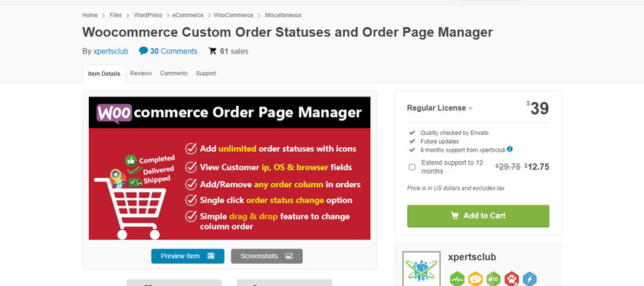Click the light green 1B badge
The image size is (644, 286).
pos(493,279)
